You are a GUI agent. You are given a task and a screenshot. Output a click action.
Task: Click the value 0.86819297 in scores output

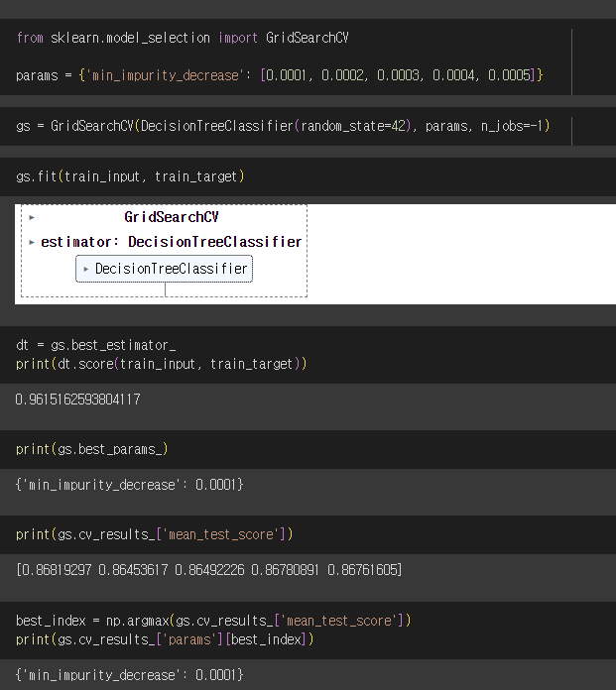click(x=57, y=570)
